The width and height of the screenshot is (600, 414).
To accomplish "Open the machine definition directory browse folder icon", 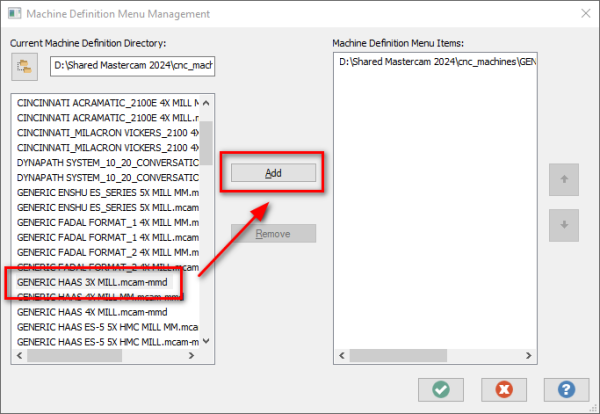I will [24, 67].
